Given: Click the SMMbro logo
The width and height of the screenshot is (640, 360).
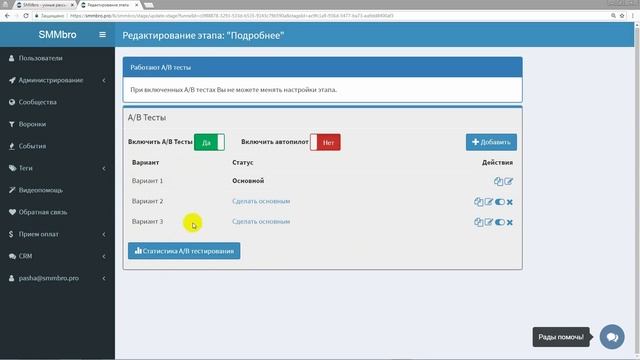Looking at the screenshot, I should [57, 35].
